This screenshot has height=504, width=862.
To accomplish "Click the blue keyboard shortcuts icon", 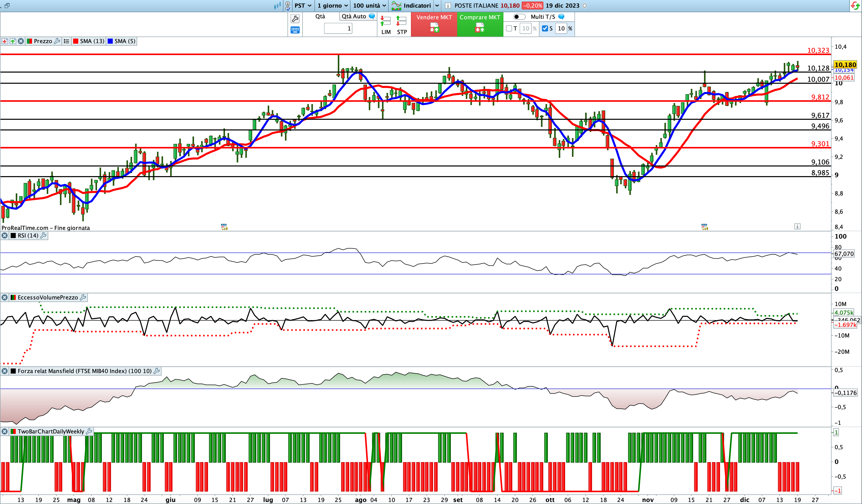I will [295, 30].
